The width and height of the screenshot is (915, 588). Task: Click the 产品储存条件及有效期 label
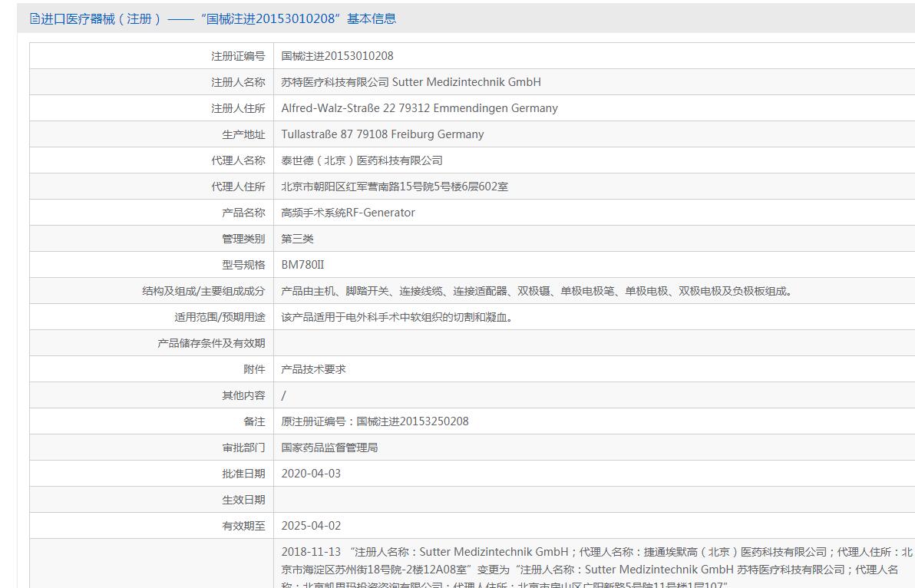pyautogui.click(x=211, y=344)
